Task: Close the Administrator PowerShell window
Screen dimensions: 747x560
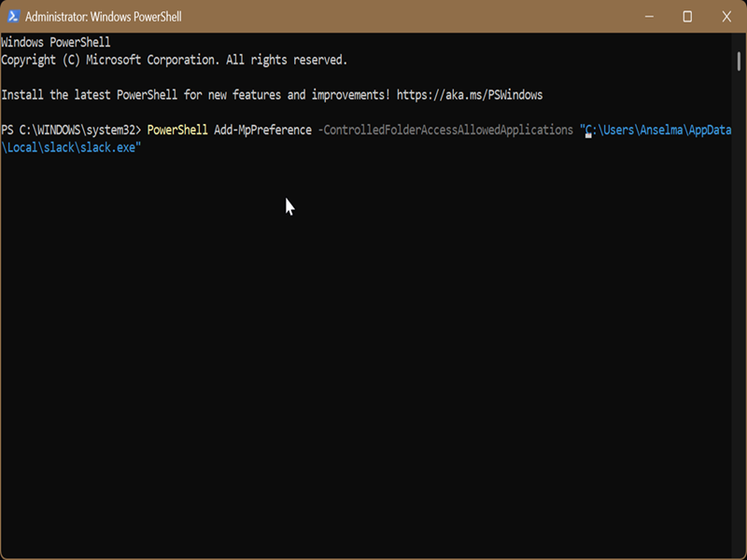Action: [x=726, y=17]
